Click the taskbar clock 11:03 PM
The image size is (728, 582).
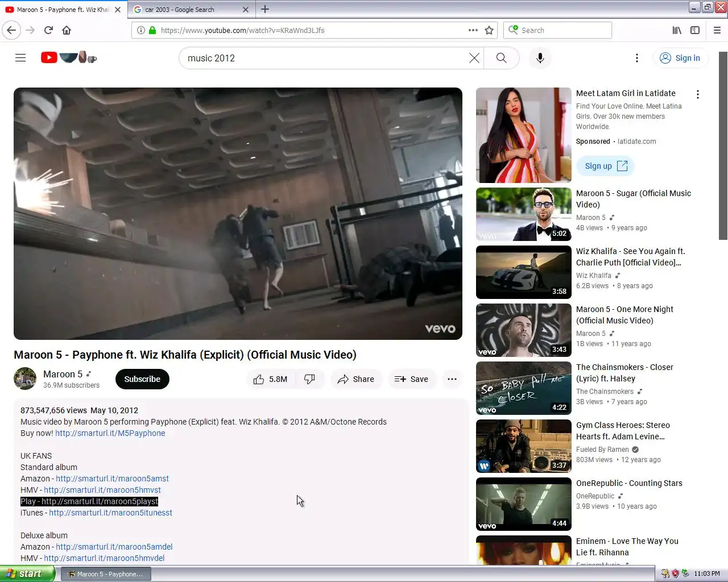[x=706, y=573]
